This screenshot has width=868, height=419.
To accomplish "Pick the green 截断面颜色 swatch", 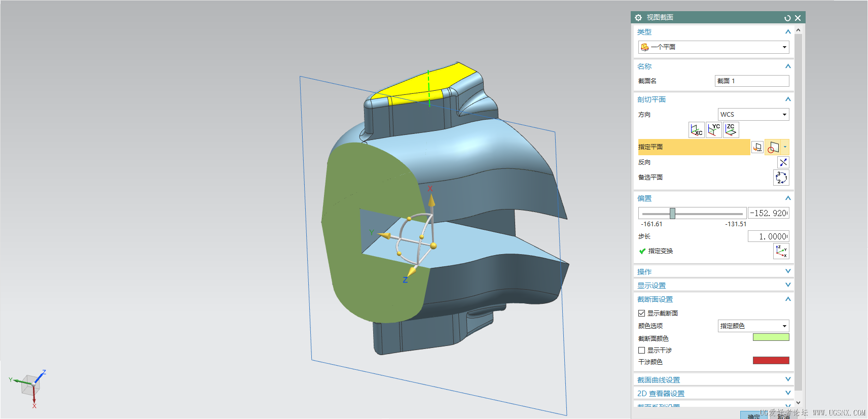I will pos(771,337).
